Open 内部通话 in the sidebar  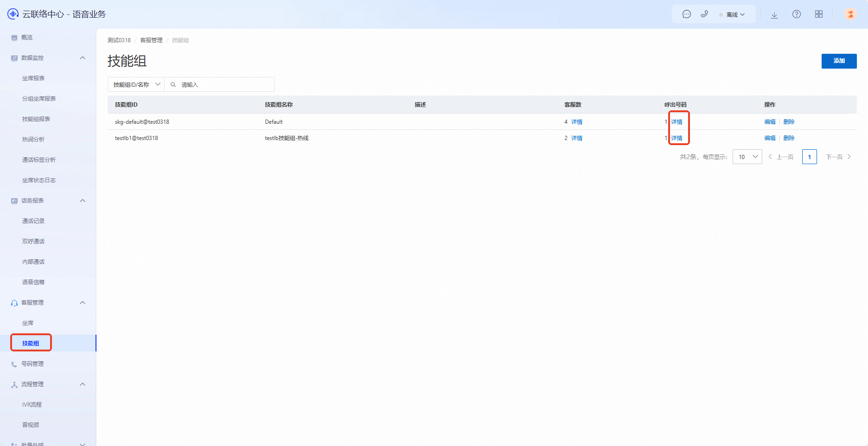[33, 262]
